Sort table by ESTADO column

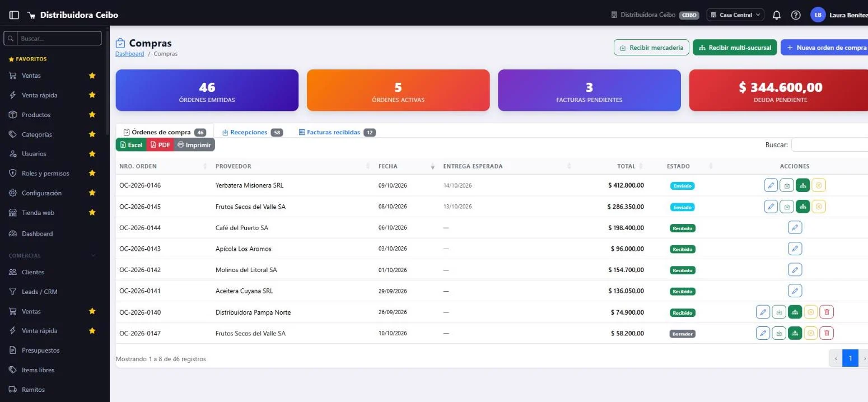click(683, 166)
